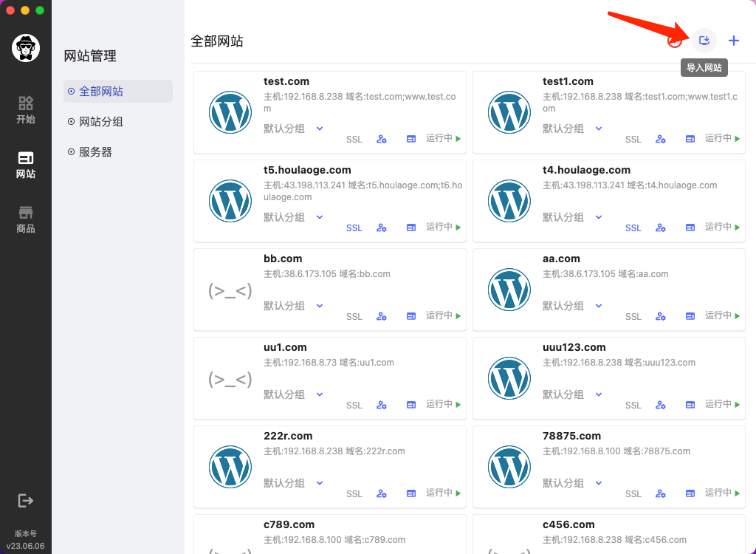This screenshot has height=554, width=756.
Task: Click the t4.houlaoge.com site title
Action: pyautogui.click(x=586, y=170)
